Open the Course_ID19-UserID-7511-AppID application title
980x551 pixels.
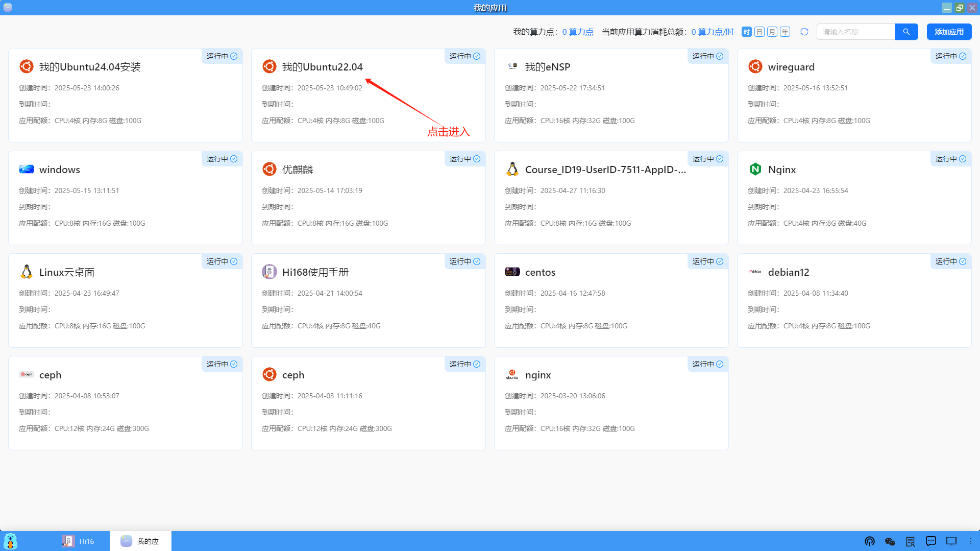[x=605, y=170]
